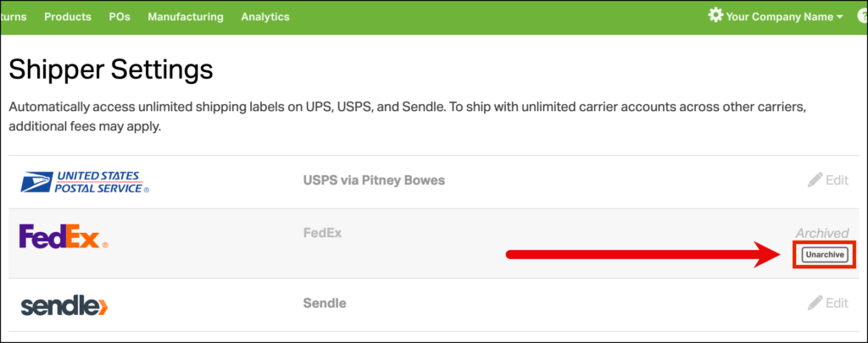This screenshot has width=868, height=343.
Task: Click the settings gear icon
Action: coord(715,16)
